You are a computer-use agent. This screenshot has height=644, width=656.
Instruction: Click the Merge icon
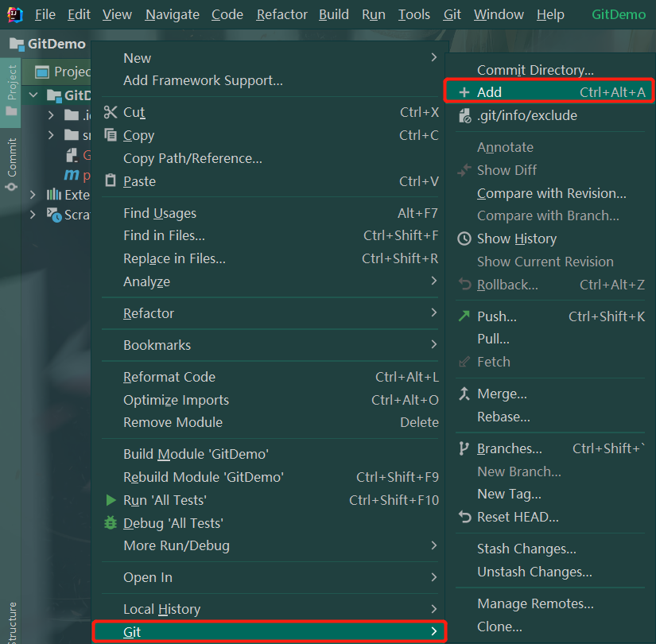464,394
